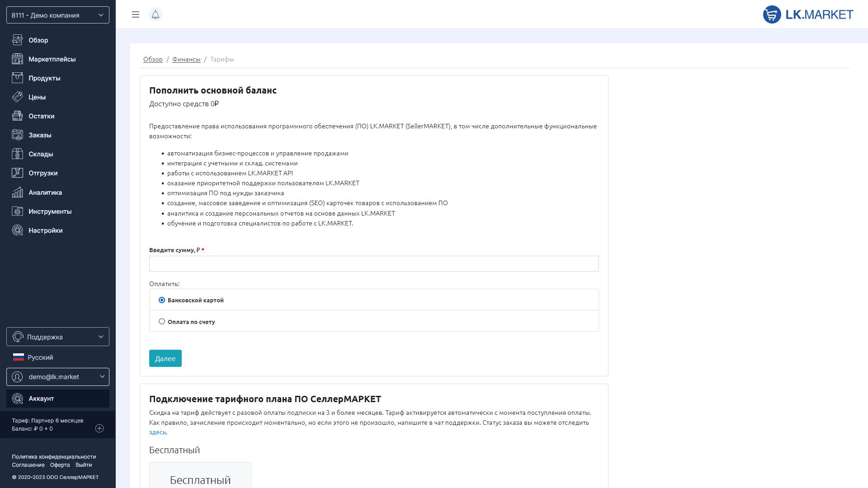Open the Соглашение footer link
Viewport: 868px width, 488px height.
coord(28,465)
